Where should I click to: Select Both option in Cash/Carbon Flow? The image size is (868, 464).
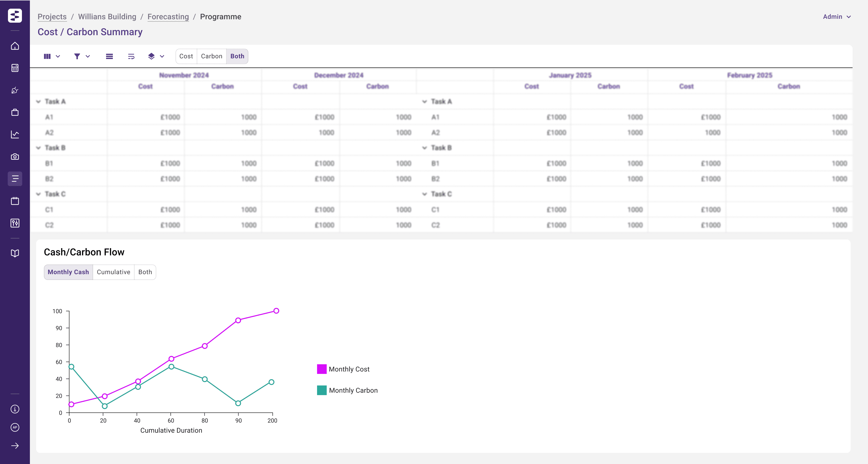coord(145,272)
